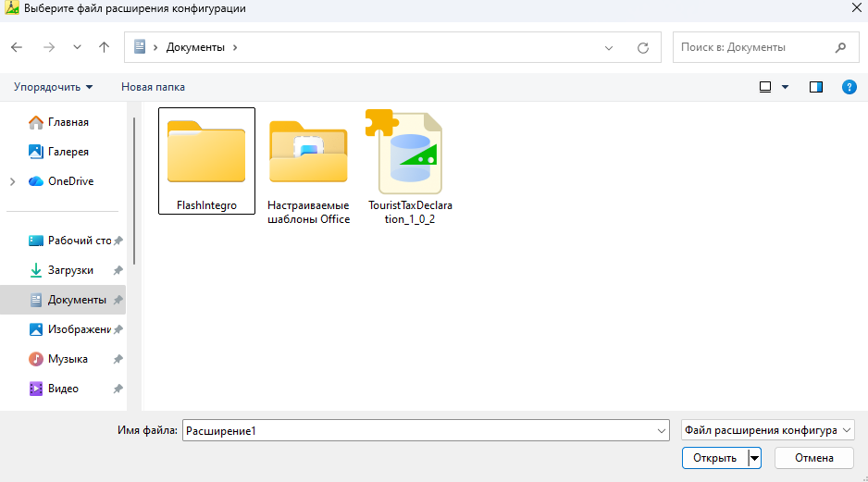Go up one folder level

pyautogui.click(x=104, y=47)
